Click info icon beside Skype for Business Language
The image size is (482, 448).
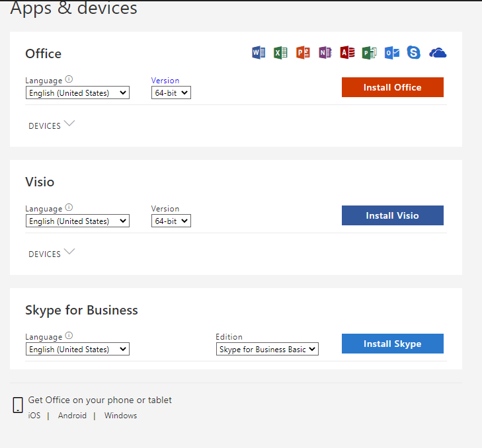tap(69, 336)
